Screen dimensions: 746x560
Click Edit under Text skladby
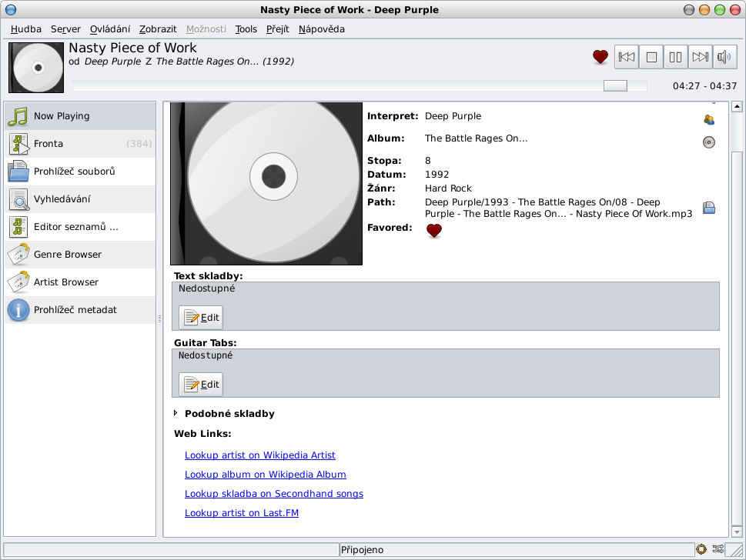[201, 318]
